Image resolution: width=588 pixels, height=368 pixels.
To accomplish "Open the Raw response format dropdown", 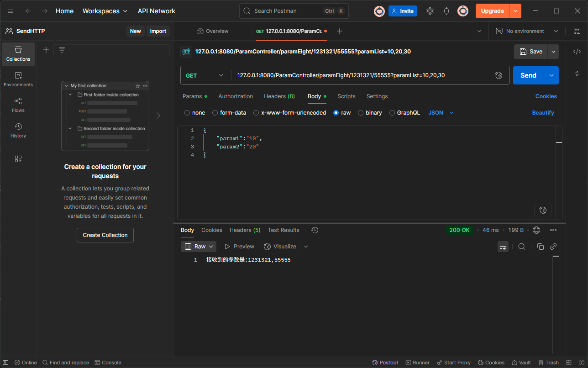I will (199, 247).
